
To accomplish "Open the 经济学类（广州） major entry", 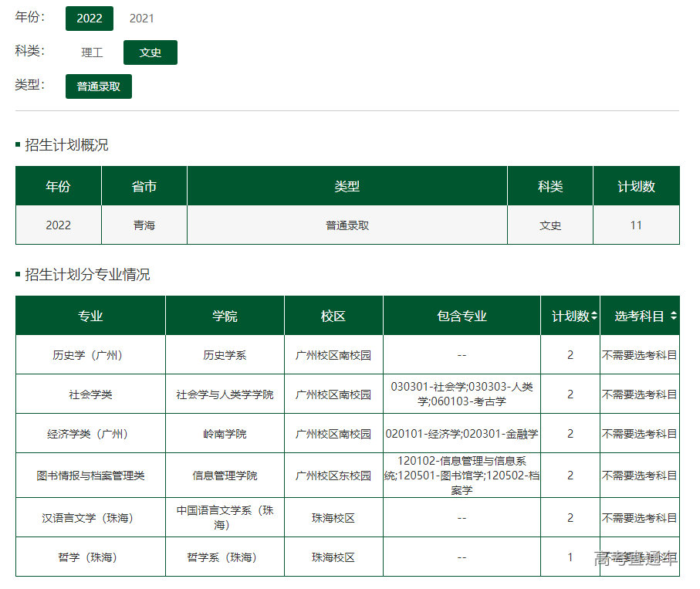I will tap(90, 434).
